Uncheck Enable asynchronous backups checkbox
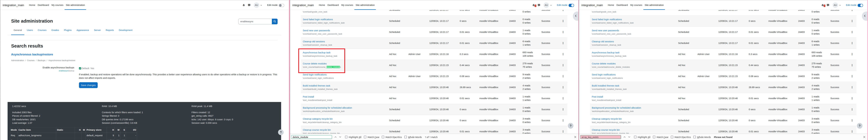 (80, 68)
